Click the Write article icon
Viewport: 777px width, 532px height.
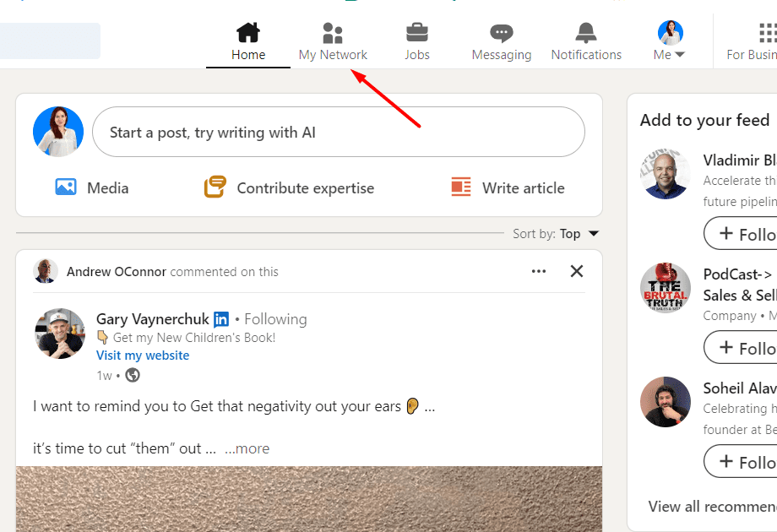pos(460,187)
